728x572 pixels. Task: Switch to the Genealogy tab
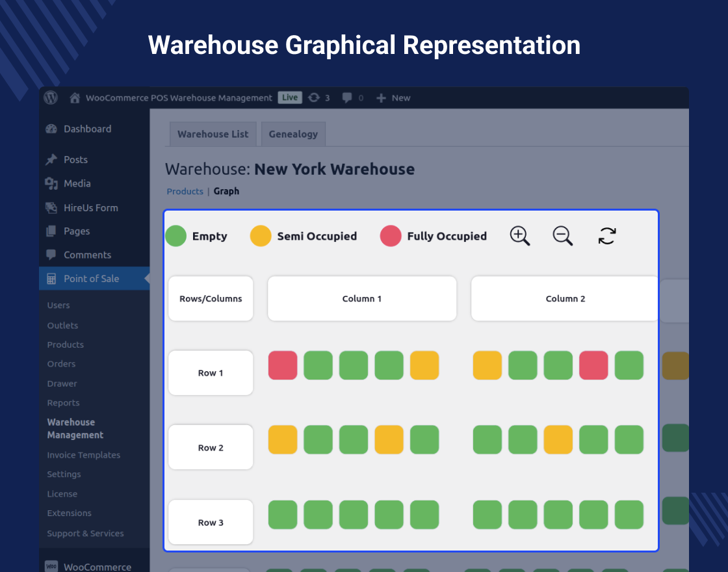coord(292,134)
